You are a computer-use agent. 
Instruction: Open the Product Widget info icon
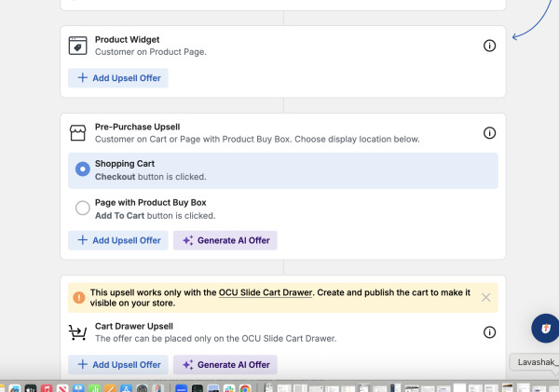489,46
